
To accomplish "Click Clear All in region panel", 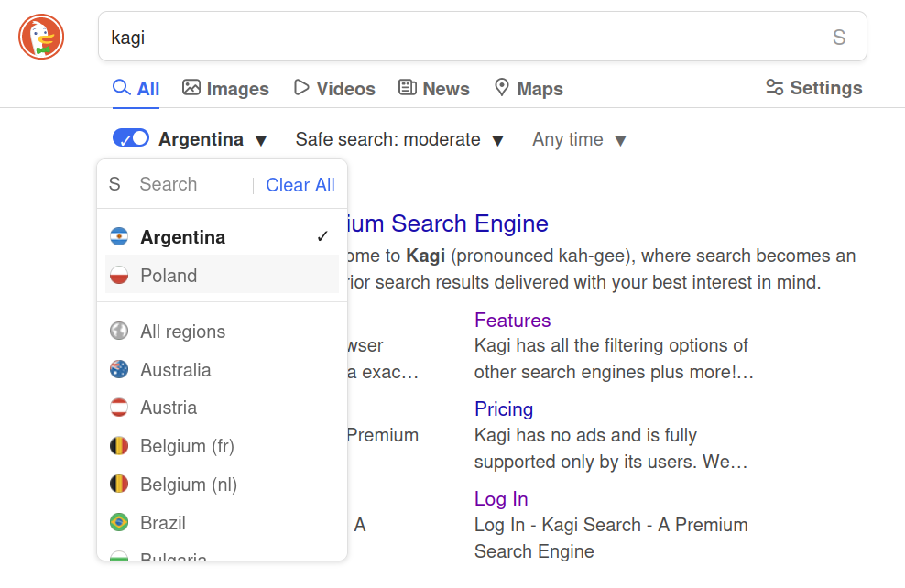I will [x=300, y=185].
